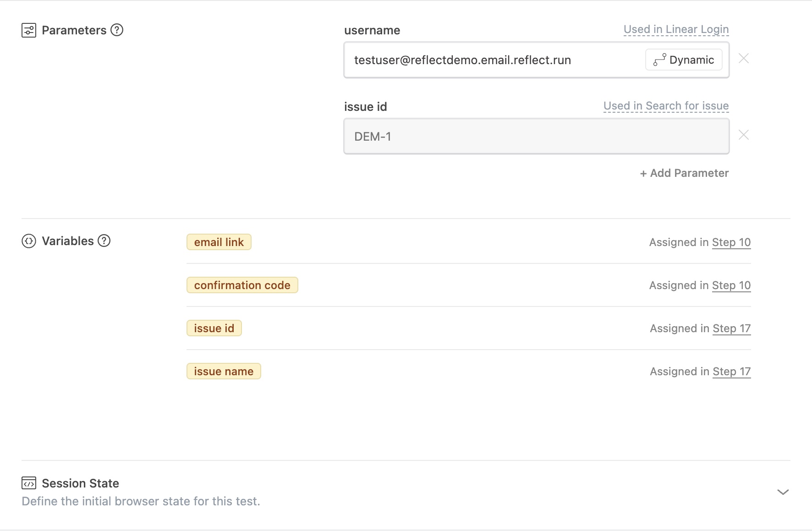The image size is (812, 531).
Task: Click the issue id DEM-1 input field
Action: (536, 137)
